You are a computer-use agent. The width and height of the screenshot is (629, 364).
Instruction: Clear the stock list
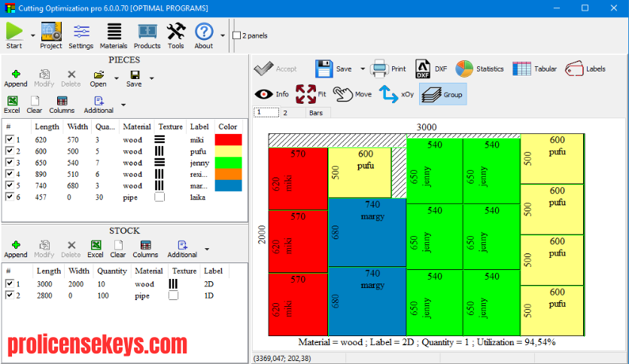pyautogui.click(x=118, y=250)
